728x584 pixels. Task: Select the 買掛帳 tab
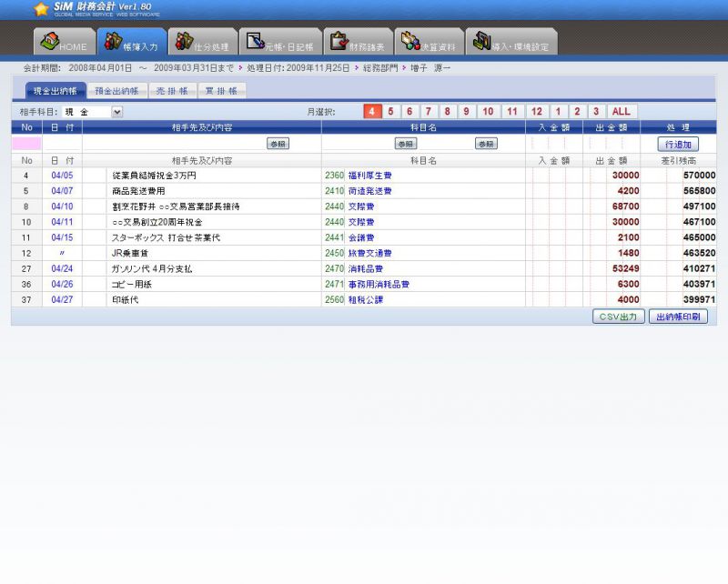[221, 91]
